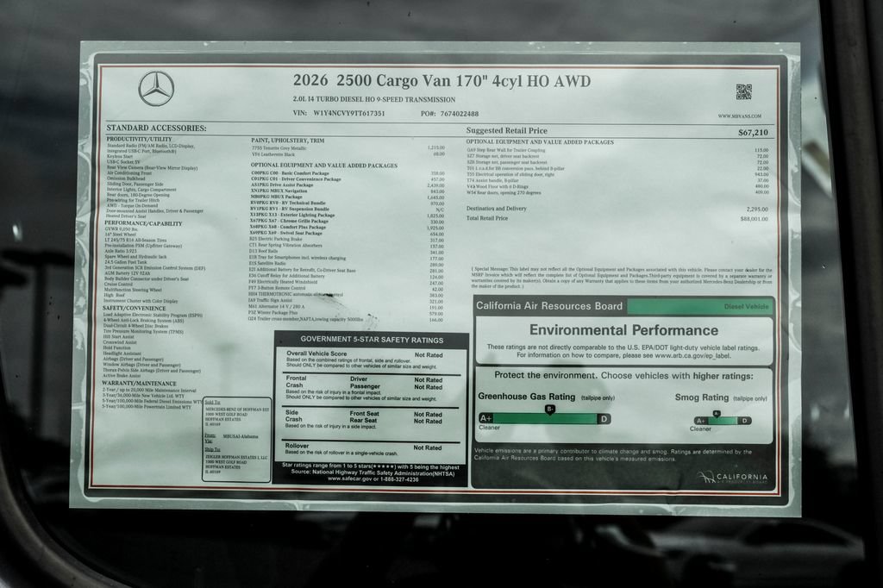The image size is (883, 588).
Task: Click the title "2026 2500 Cargo Van 170" 4cyl HO AWD"
Action: pos(441,81)
